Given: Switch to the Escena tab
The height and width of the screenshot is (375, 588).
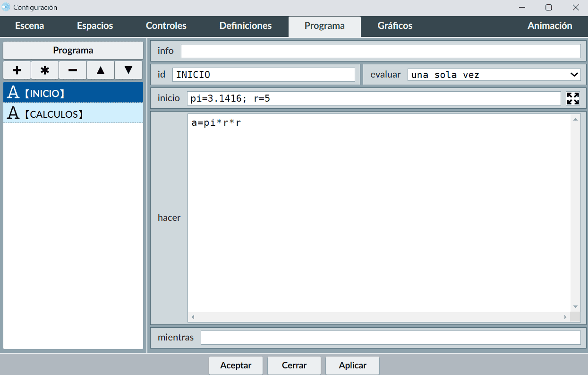Looking at the screenshot, I should point(30,26).
